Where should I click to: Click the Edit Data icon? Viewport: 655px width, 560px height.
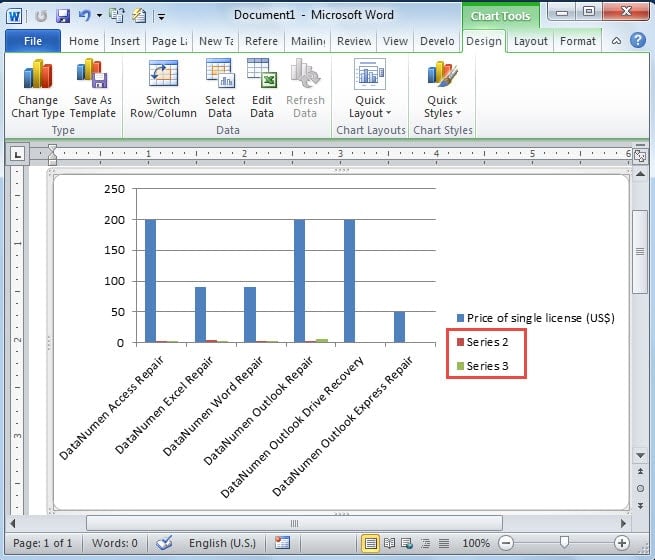tap(262, 76)
